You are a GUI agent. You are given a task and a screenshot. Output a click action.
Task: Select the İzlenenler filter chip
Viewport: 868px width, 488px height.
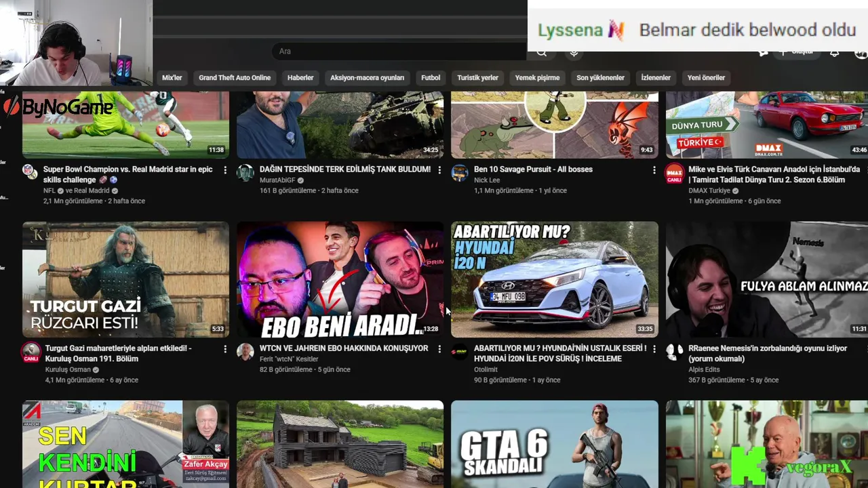[x=656, y=78]
